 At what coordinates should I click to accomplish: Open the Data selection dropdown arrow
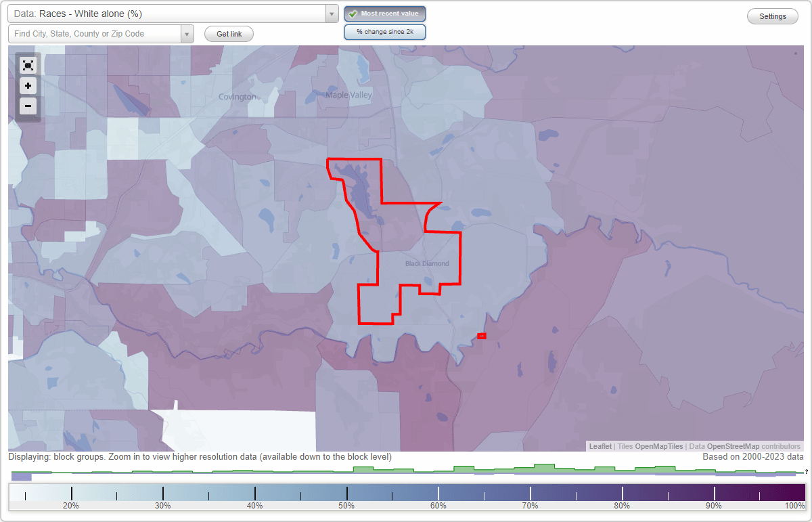(332, 14)
